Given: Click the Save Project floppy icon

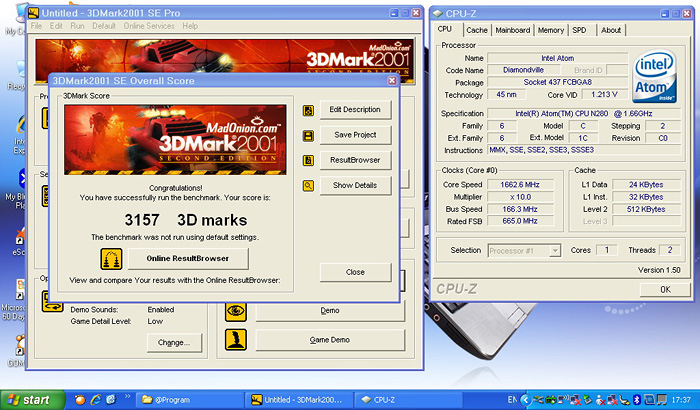Looking at the screenshot, I should click(308, 135).
